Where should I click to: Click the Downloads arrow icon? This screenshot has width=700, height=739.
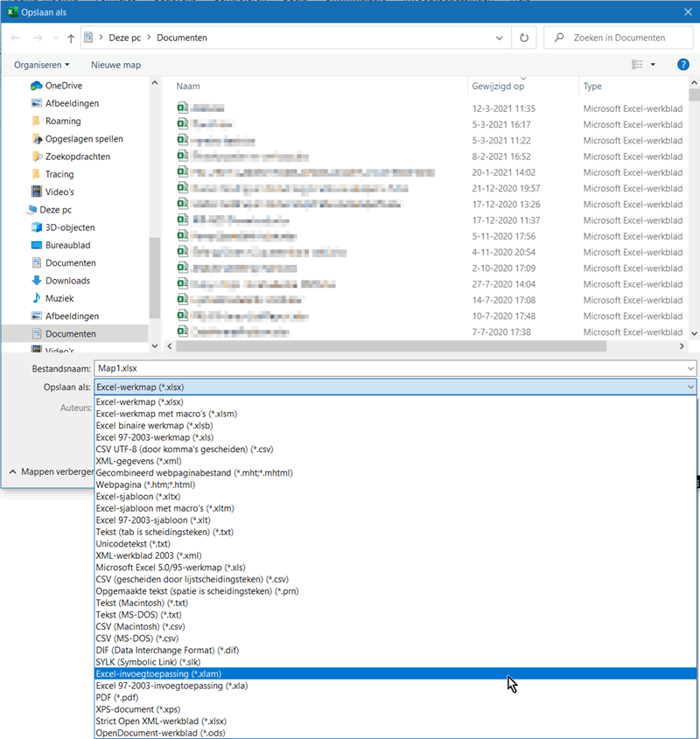click(37, 281)
